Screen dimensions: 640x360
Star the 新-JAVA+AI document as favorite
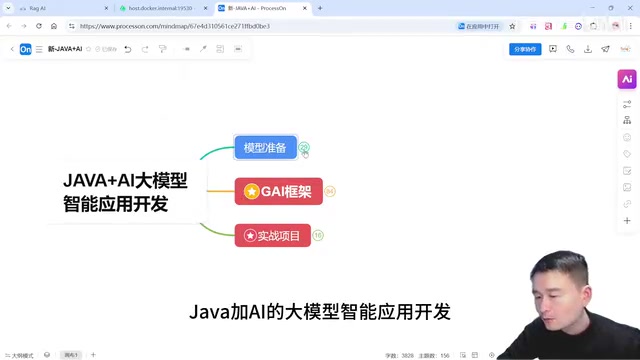tap(89, 49)
